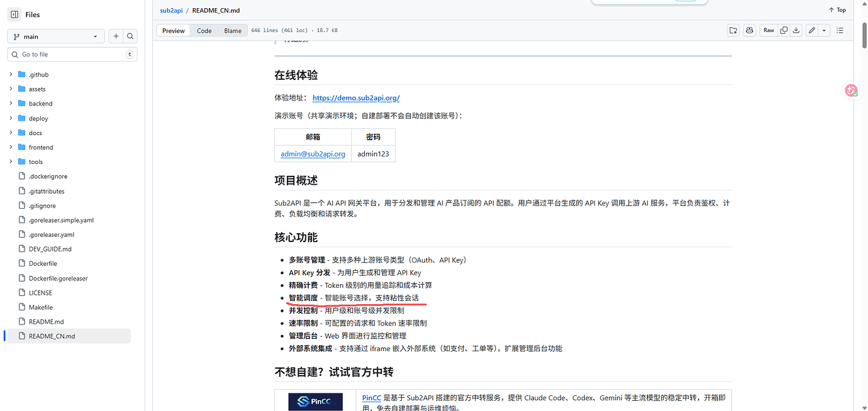Open the PinCC link

(x=372, y=398)
